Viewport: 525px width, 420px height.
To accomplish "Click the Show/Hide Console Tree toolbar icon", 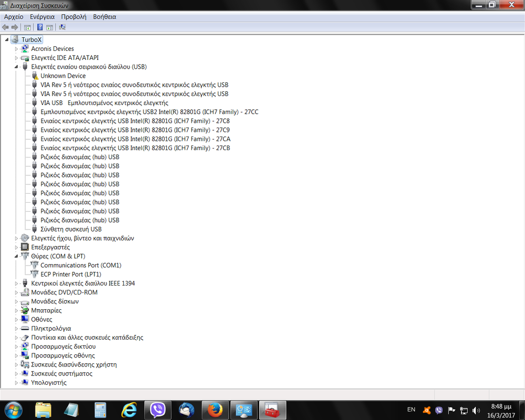I will pos(27,27).
